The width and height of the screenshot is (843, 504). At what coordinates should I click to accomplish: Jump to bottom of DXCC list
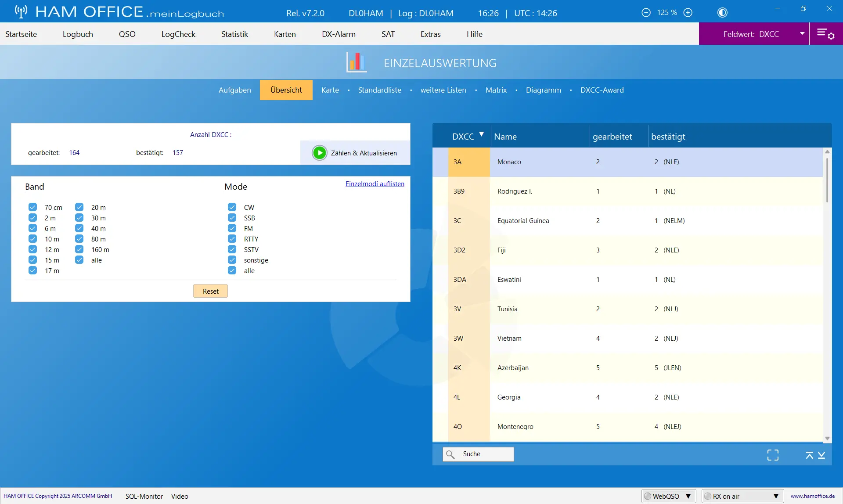[x=821, y=455]
